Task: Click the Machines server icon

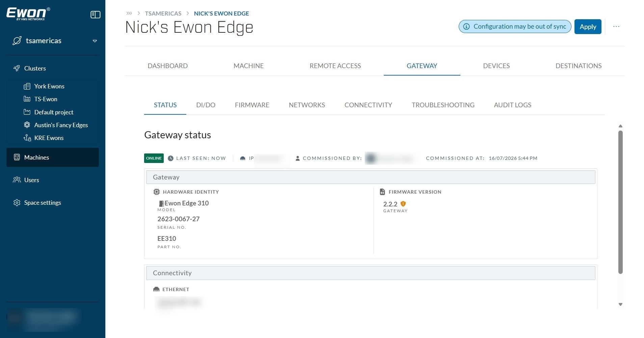Action: pos(17,157)
